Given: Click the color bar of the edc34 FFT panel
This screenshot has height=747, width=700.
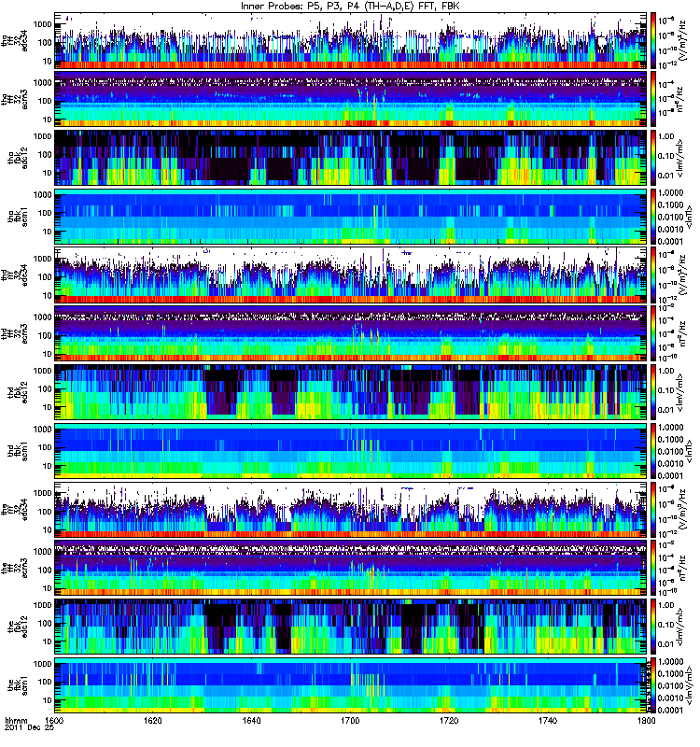Looking at the screenshot, I should pos(653,509).
